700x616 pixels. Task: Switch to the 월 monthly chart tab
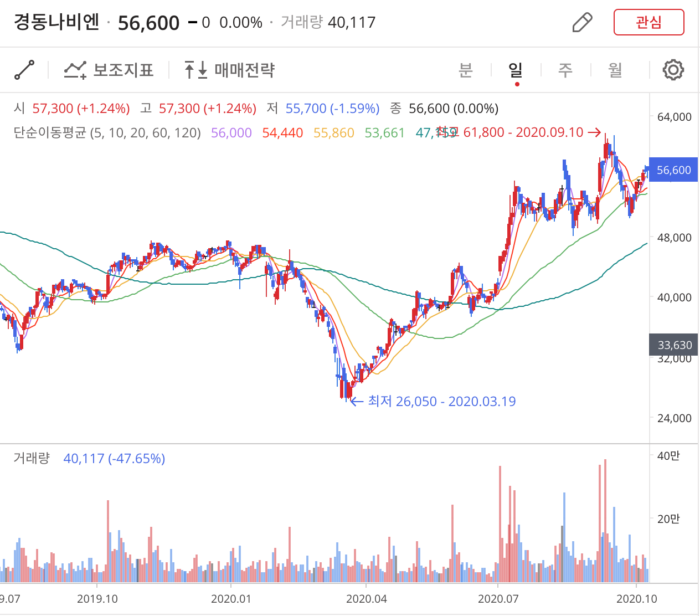pyautogui.click(x=615, y=70)
